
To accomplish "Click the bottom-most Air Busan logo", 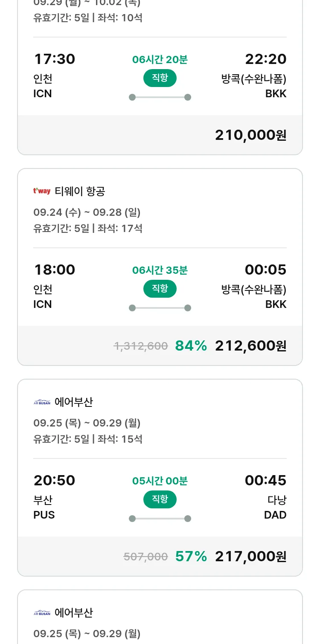I will coord(42,613).
